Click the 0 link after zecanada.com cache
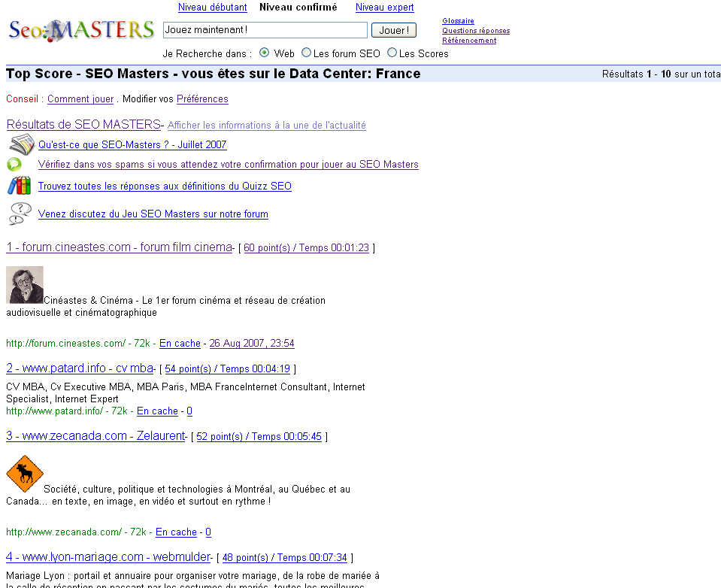The image size is (721, 588). click(x=208, y=532)
